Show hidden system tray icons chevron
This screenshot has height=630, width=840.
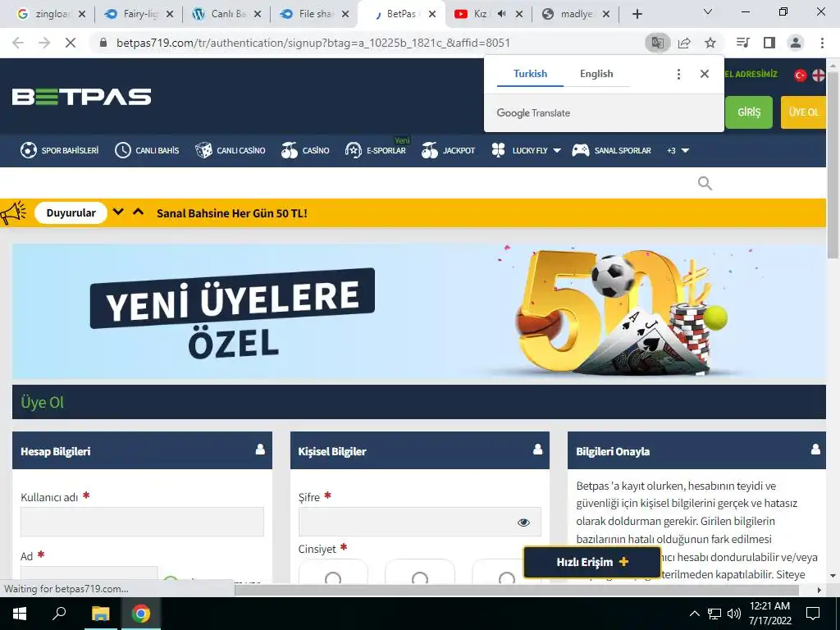[694, 614]
